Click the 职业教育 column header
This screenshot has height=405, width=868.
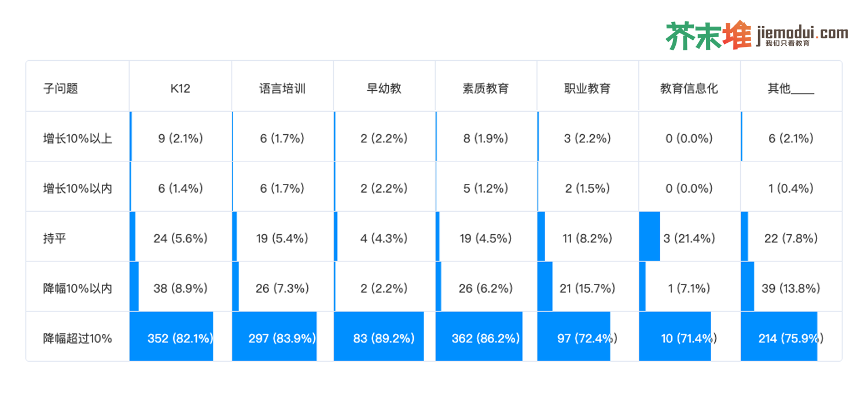coord(587,89)
